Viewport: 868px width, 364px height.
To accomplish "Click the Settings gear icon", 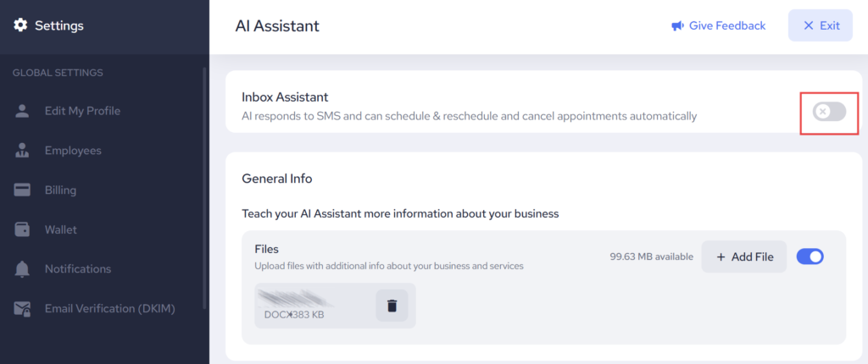I will tap(20, 25).
